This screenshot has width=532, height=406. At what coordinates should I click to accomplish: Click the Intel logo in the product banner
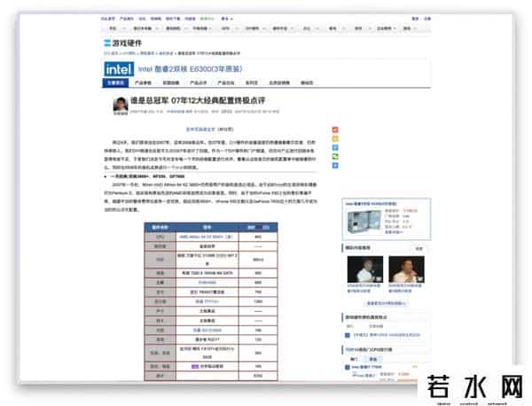[119, 68]
